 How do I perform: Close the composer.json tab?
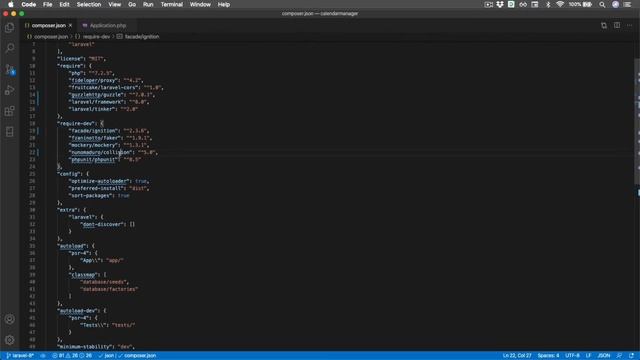pyautogui.click(x=71, y=25)
